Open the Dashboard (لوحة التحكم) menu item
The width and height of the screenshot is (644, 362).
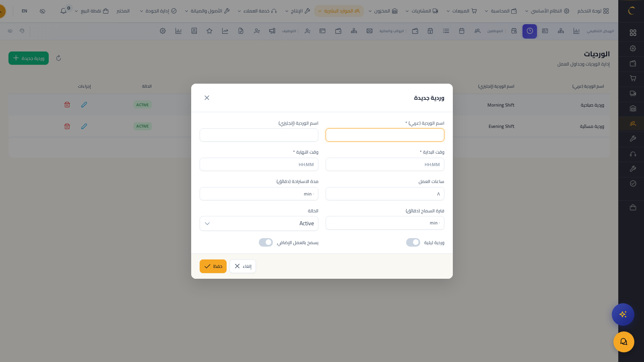pos(593,11)
